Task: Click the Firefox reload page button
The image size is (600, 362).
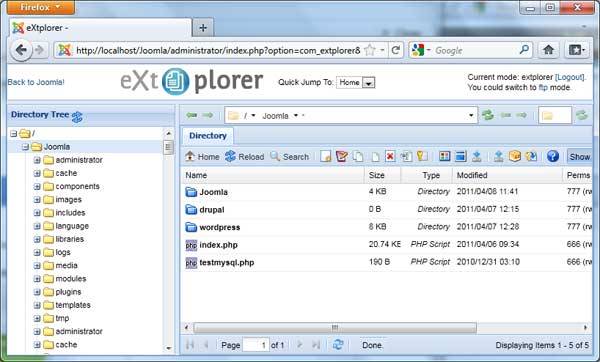Action: (x=396, y=50)
